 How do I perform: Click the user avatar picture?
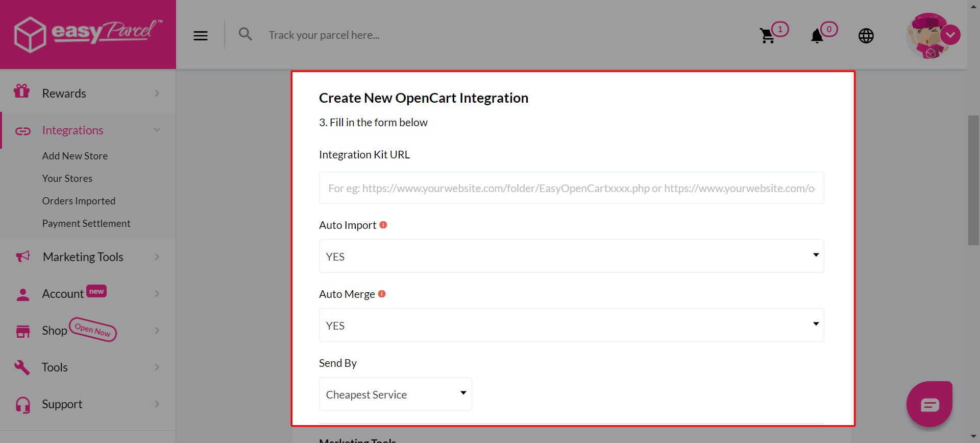tap(928, 36)
